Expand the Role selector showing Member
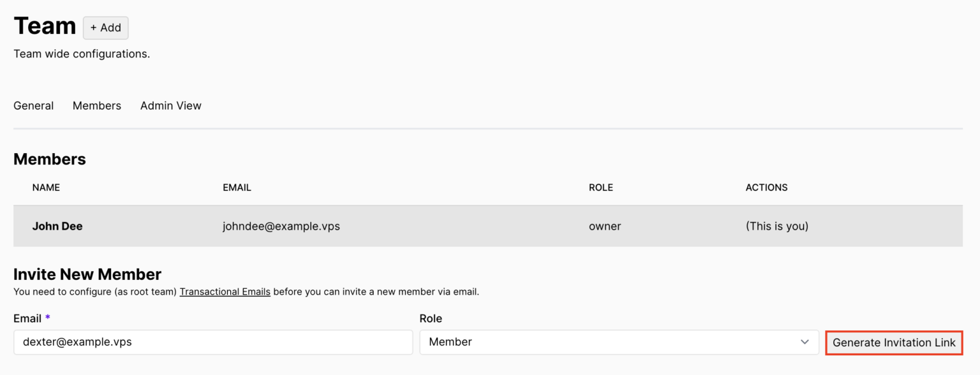Screen dimensions: 980x375 (619, 342)
